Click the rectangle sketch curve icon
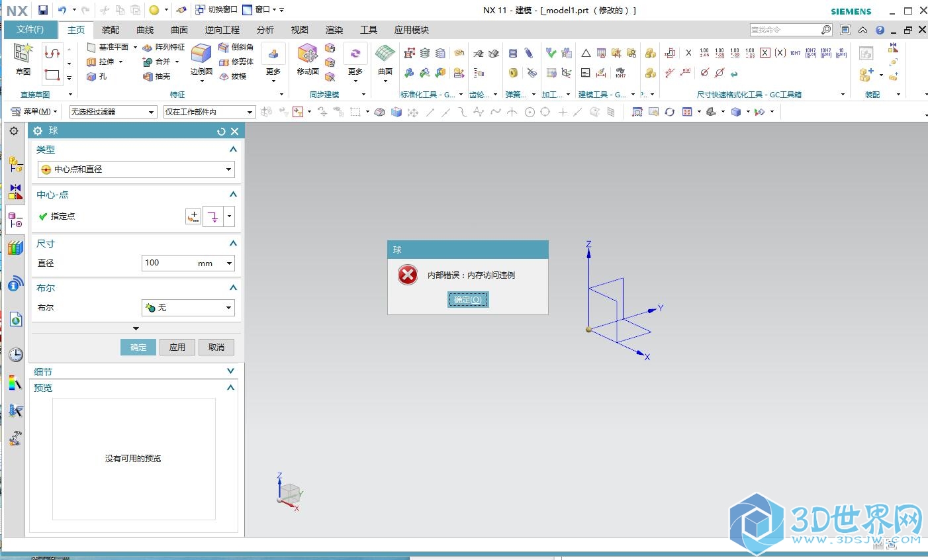Viewport: 928px width, 560px height. 52,75
